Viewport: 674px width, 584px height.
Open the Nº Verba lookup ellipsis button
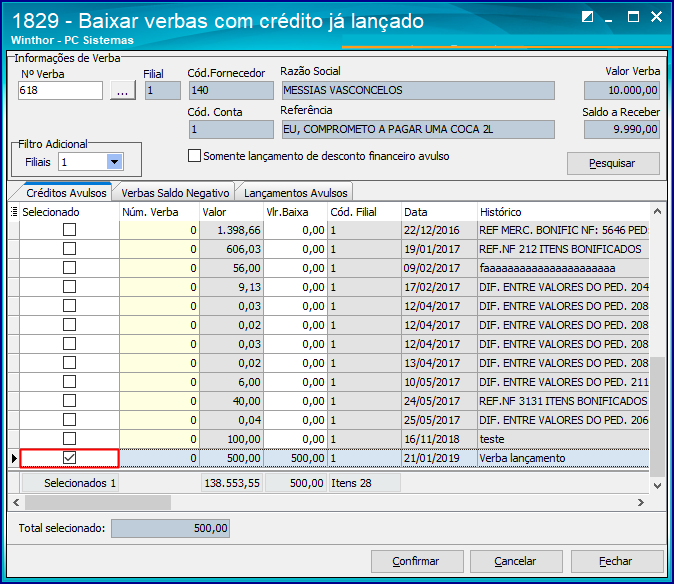[123, 91]
